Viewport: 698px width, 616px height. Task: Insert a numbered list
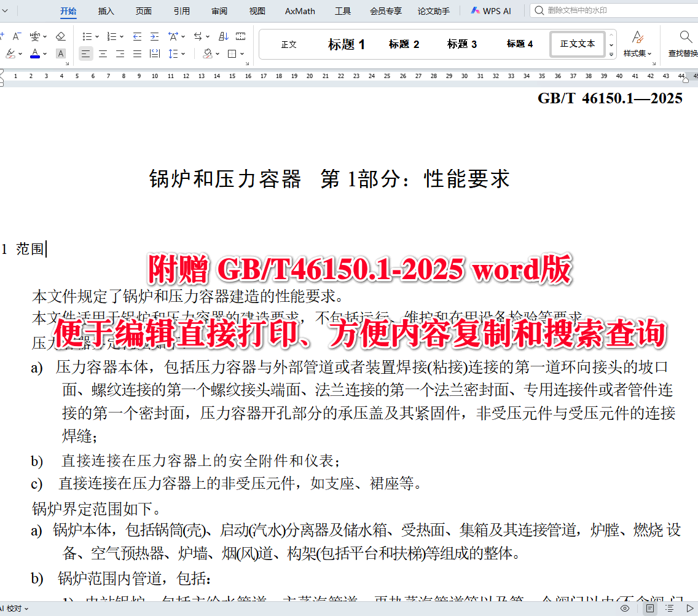click(112, 36)
